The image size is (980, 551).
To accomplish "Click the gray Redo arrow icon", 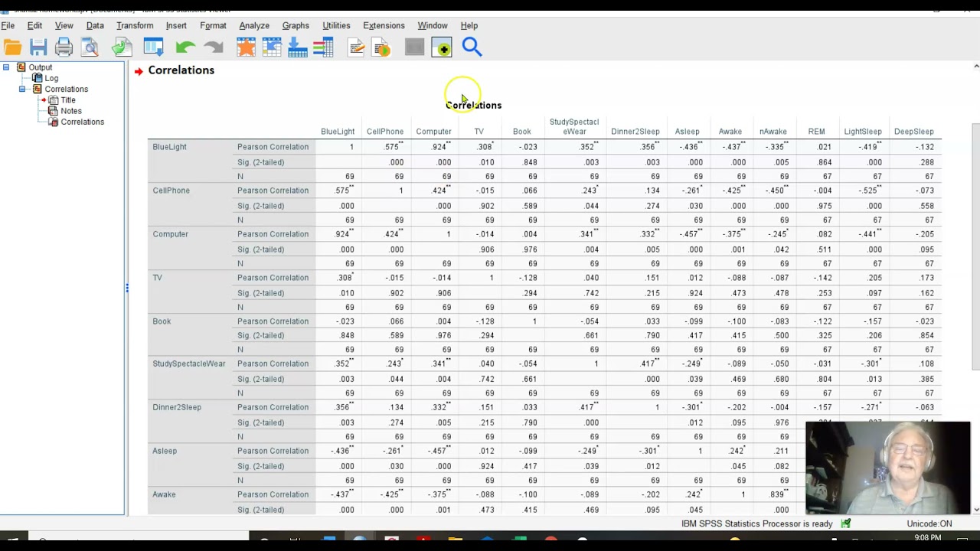I will point(214,47).
